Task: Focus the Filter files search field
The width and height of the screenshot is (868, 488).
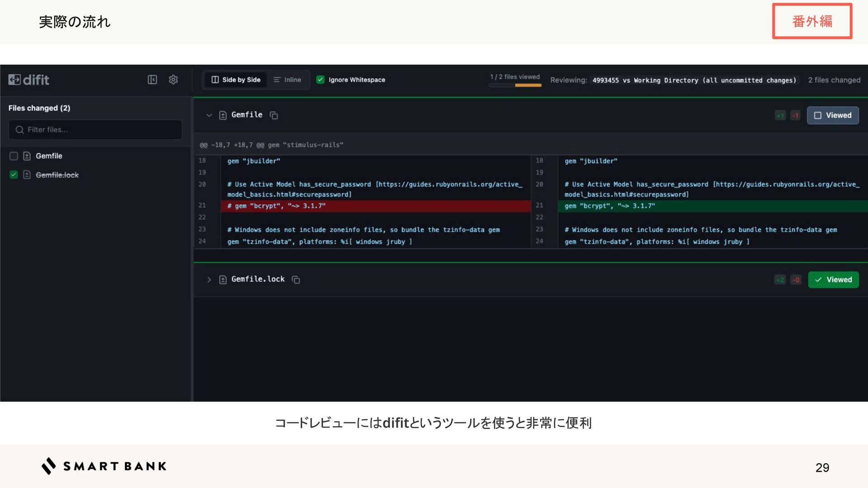Action: click(x=95, y=130)
